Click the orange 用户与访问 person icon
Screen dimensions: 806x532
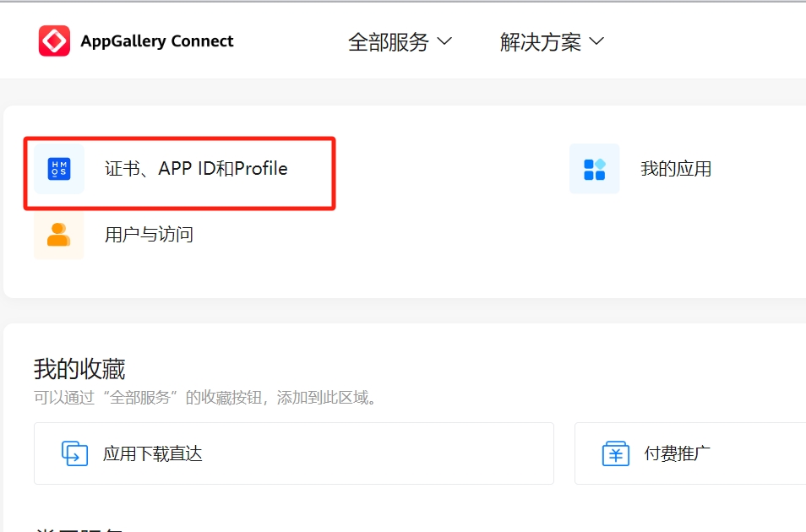pyautogui.click(x=59, y=235)
